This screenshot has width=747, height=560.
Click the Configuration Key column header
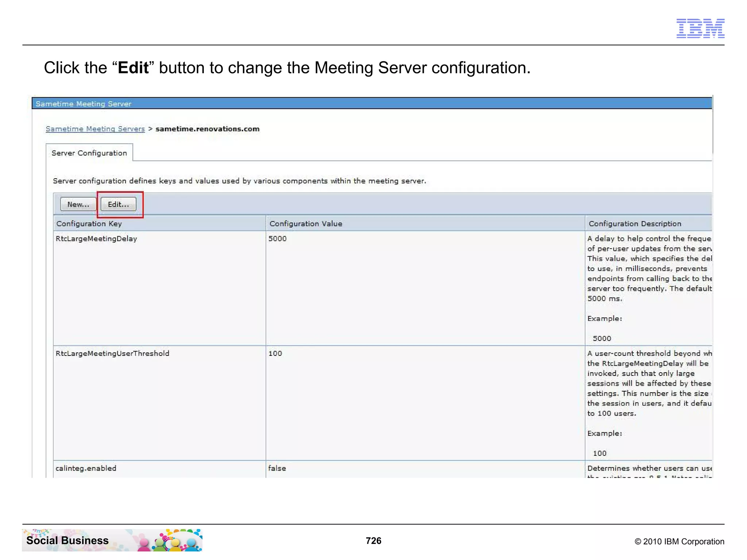[160, 223]
